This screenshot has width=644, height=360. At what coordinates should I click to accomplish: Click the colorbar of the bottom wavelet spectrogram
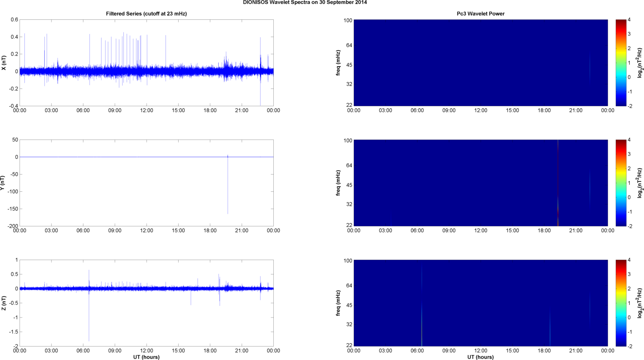pos(620,303)
